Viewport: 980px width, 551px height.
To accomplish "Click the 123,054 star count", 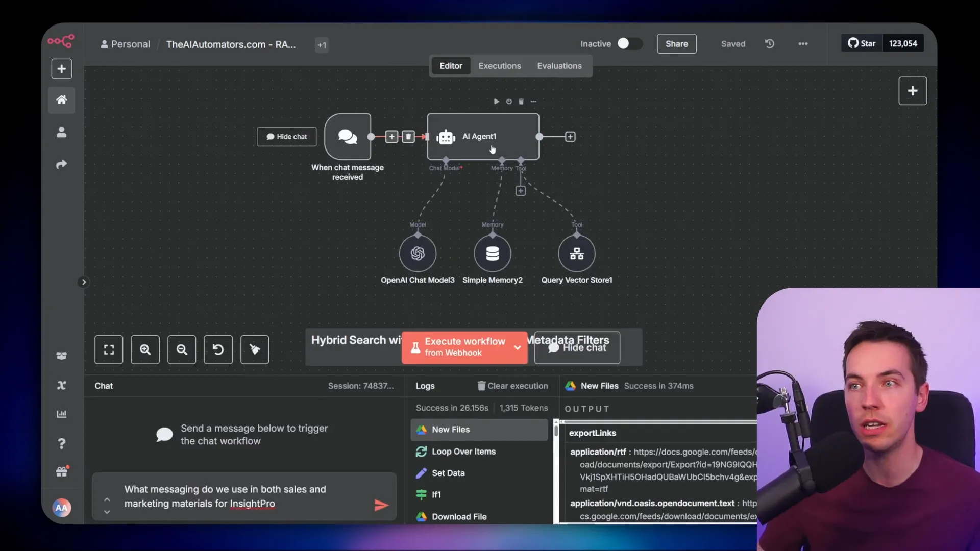I will click(x=903, y=43).
